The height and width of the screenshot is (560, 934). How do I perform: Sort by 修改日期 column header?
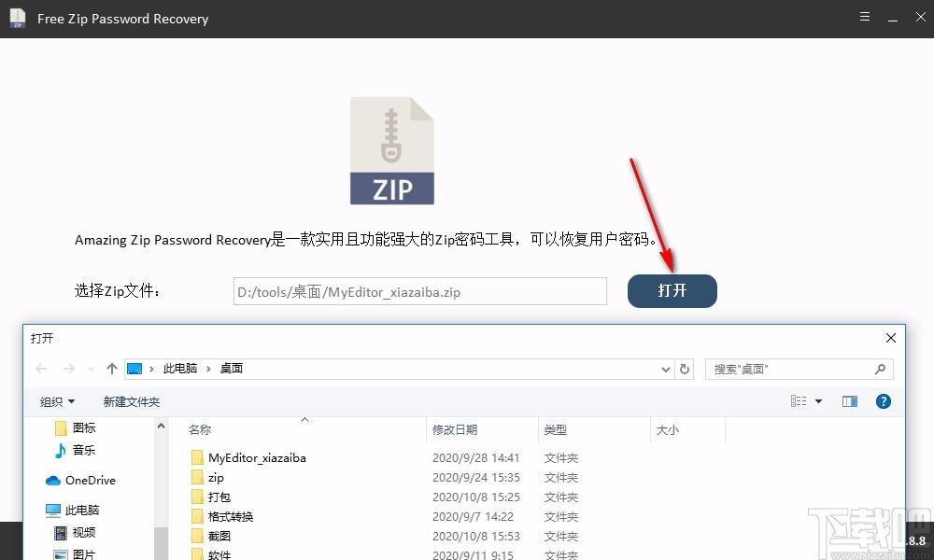[455, 429]
